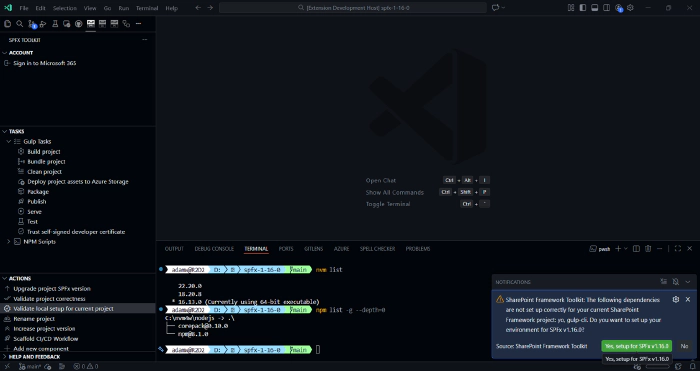Viewport: 700px width, 371px height.
Task: Select Scaffold CI/CD Workflow action
Action: [x=46, y=339]
